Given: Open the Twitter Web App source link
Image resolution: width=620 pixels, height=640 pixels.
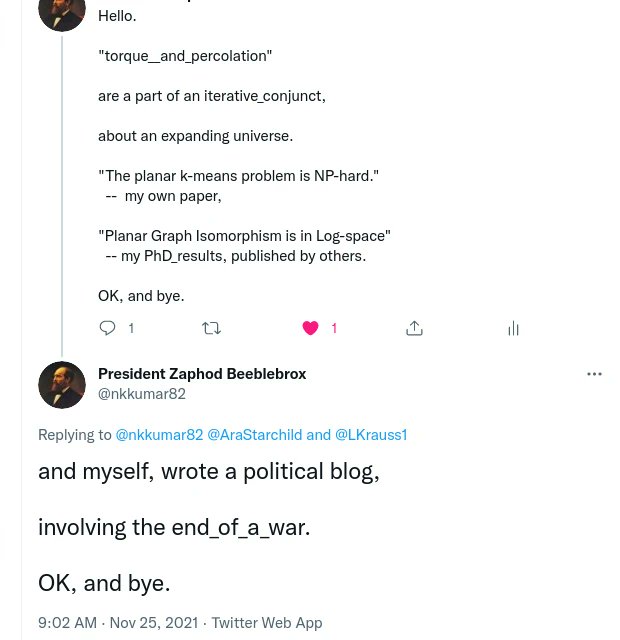Looking at the screenshot, I should pos(267,623).
